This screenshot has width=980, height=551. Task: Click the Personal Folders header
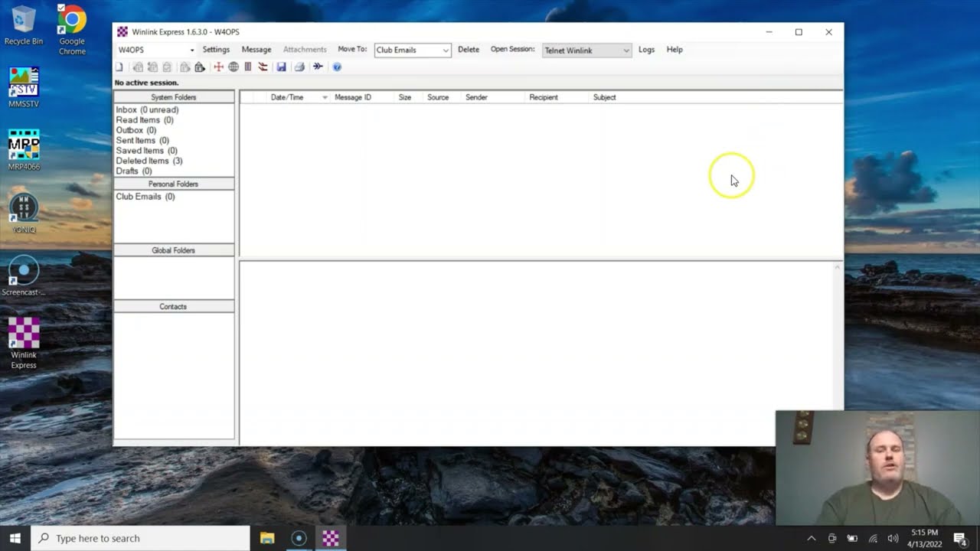coord(174,184)
